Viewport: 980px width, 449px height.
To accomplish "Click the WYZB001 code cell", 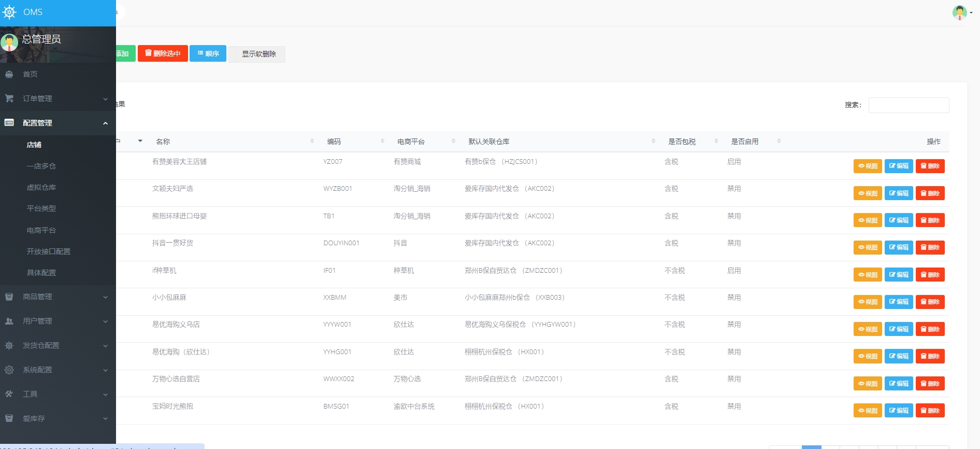I will [338, 189].
